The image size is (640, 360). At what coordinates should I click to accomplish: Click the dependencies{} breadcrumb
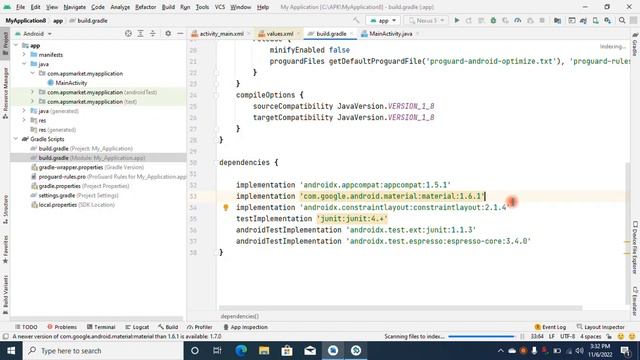tap(240, 316)
